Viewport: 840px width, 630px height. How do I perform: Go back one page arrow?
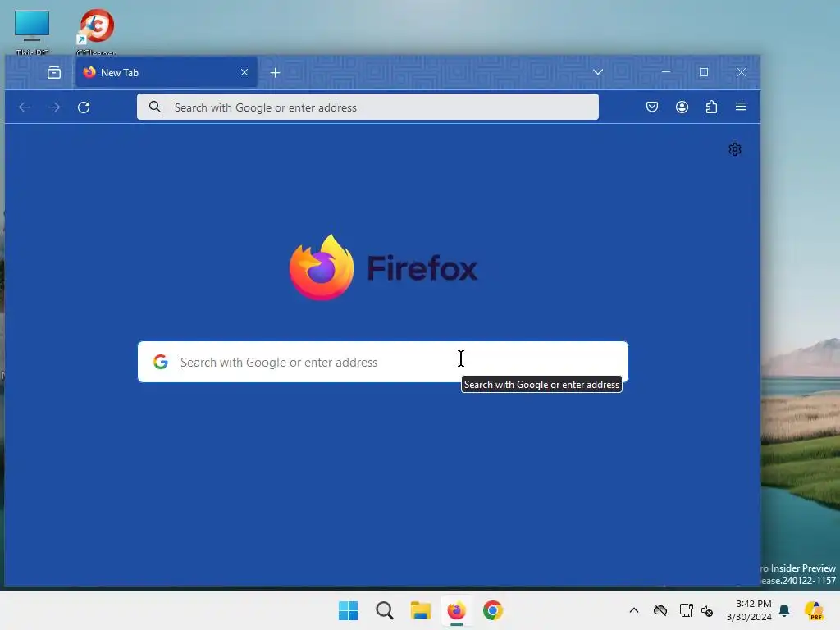click(x=25, y=107)
